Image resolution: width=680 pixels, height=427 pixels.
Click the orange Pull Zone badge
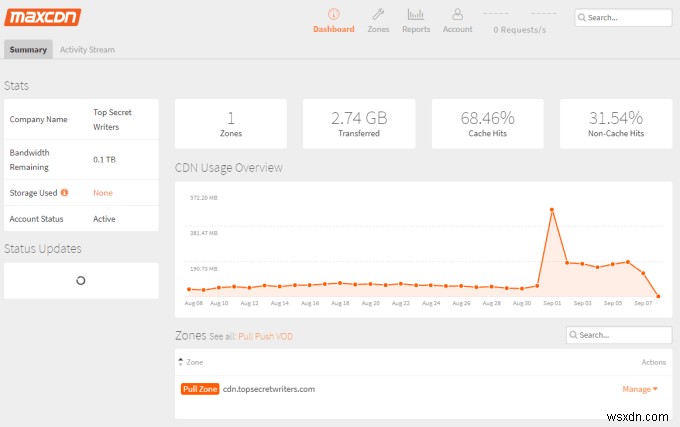tap(200, 389)
